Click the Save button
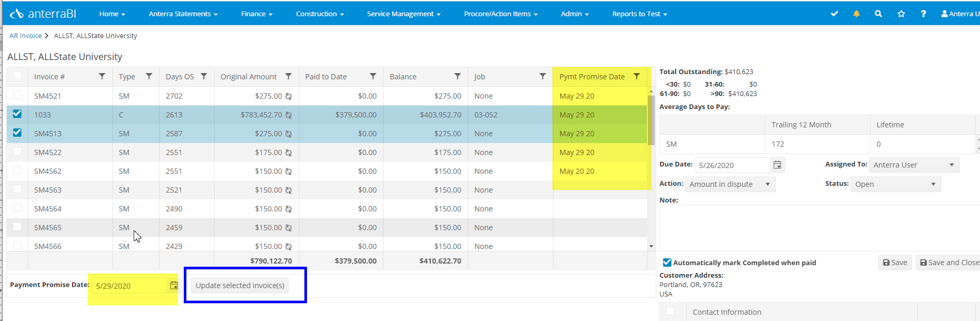Image resolution: width=980 pixels, height=321 pixels. [x=895, y=263]
